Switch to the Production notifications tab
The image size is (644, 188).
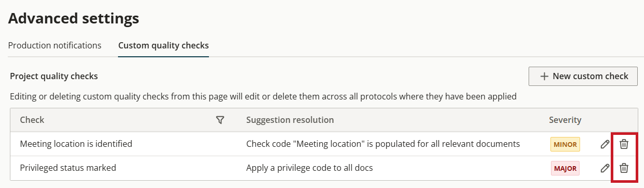click(x=55, y=45)
